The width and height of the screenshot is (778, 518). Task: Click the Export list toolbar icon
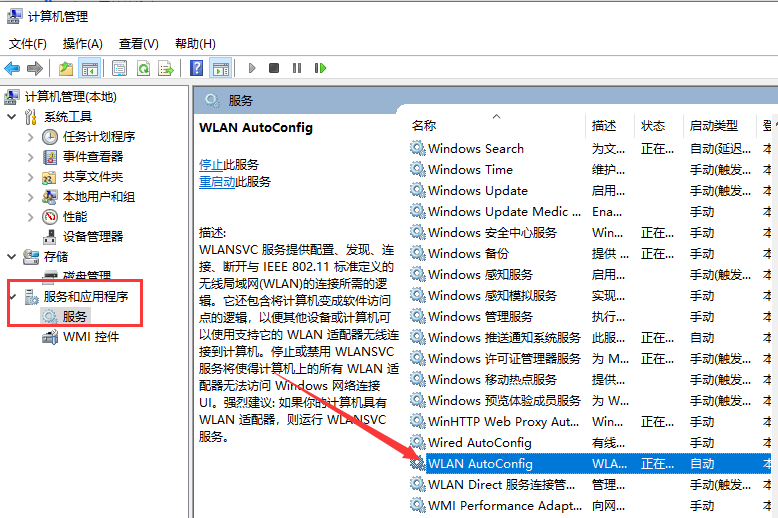(166, 68)
